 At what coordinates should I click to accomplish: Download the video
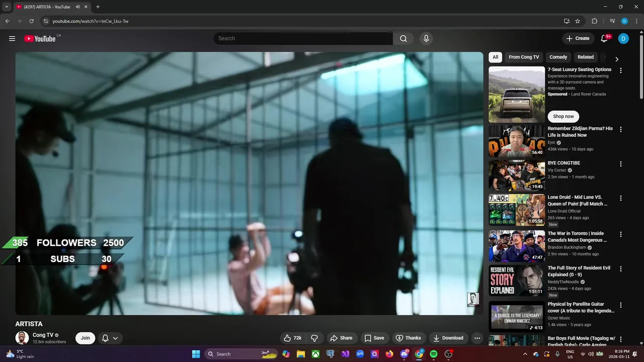click(448, 338)
